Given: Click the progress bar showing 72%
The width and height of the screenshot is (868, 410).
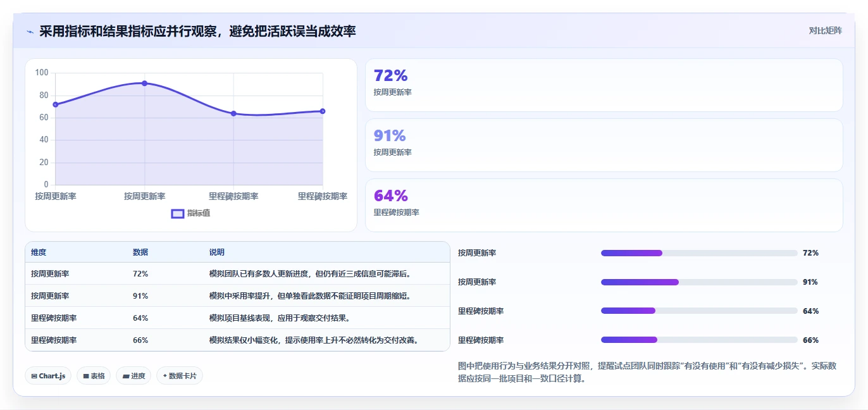Looking at the screenshot, I should [699, 253].
